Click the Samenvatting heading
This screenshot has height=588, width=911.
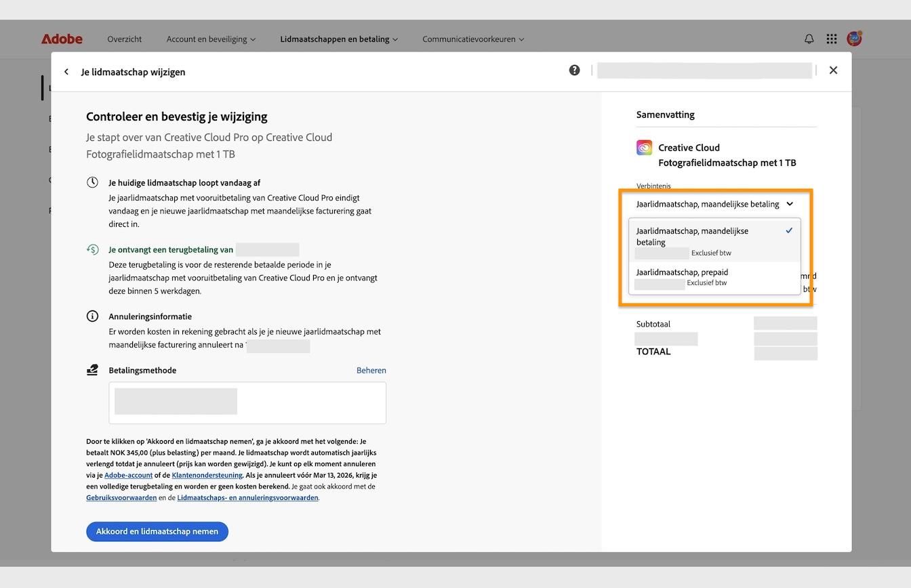pyautogui.click(x=666, y=115)
